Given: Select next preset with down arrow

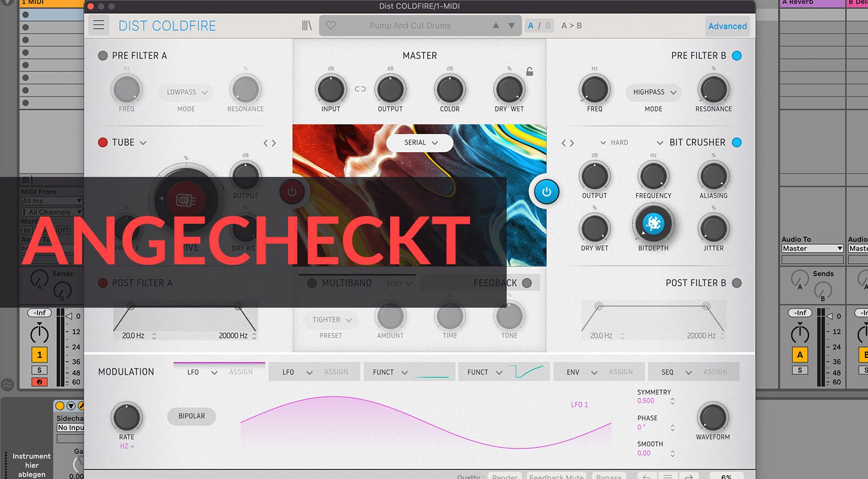Looking at the screenshot, I should click(x=511, y=25).
